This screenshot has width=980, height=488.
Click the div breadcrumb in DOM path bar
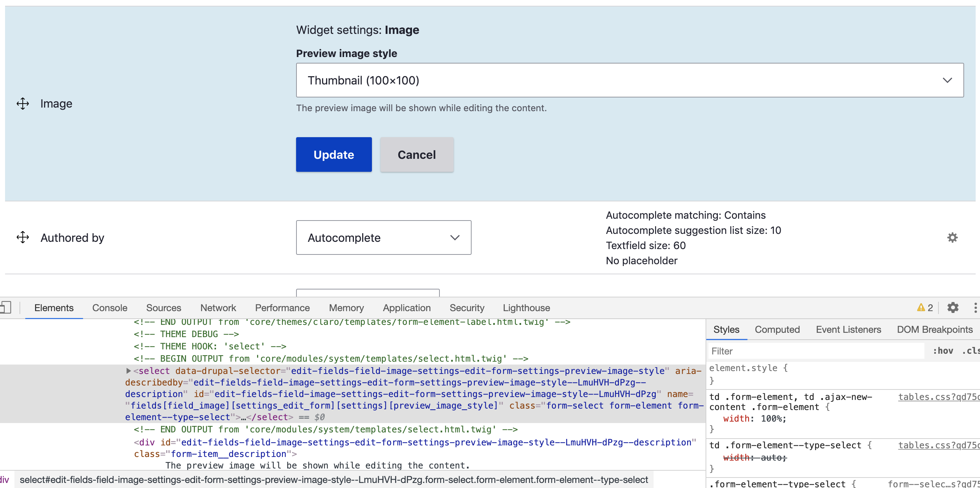click(x=5, y=480)
